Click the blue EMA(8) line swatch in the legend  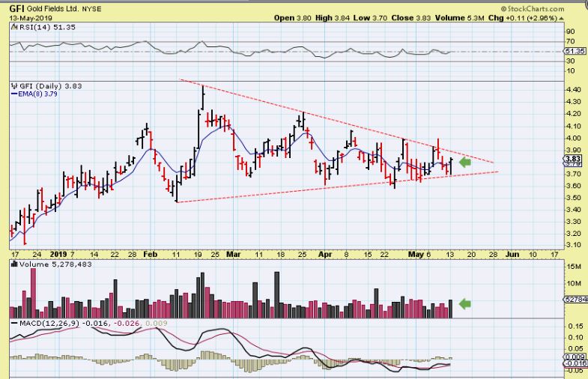[x=14, y=94]
